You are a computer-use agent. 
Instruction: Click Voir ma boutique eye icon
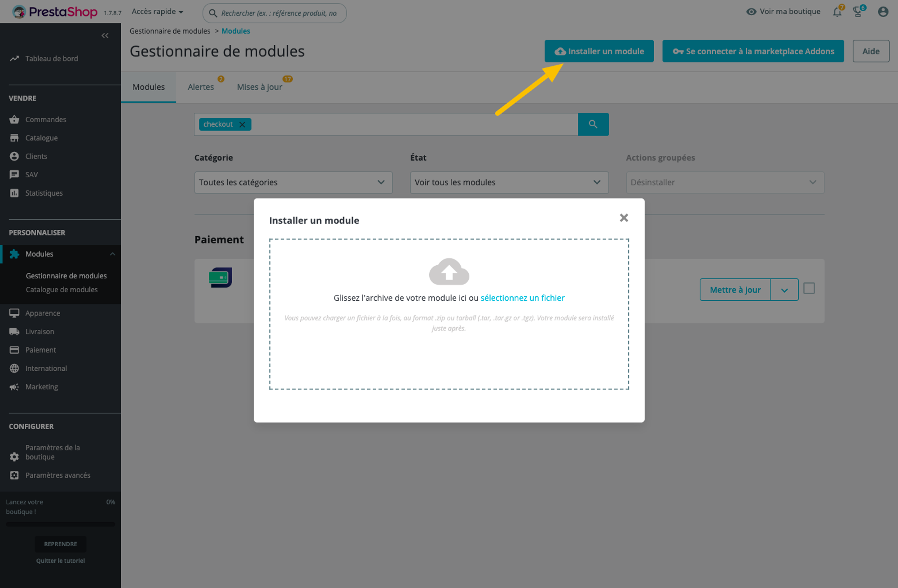point(751,12)
